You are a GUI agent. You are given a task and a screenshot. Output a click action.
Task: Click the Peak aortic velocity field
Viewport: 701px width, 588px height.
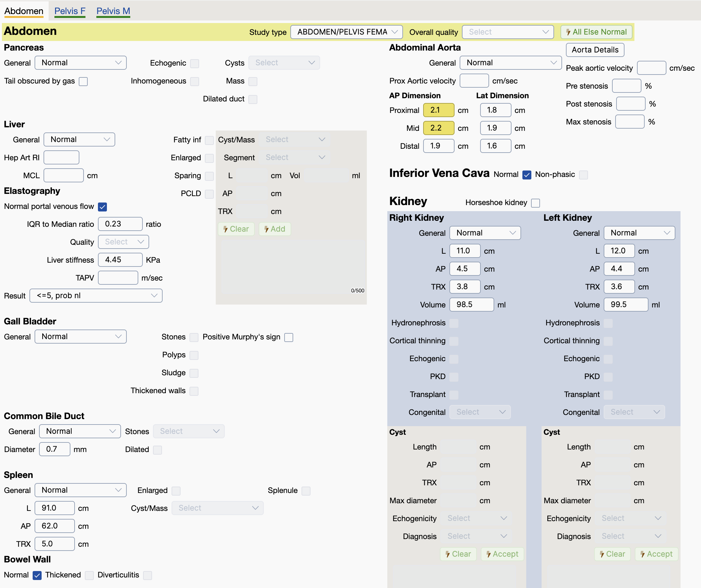[651, 68]
